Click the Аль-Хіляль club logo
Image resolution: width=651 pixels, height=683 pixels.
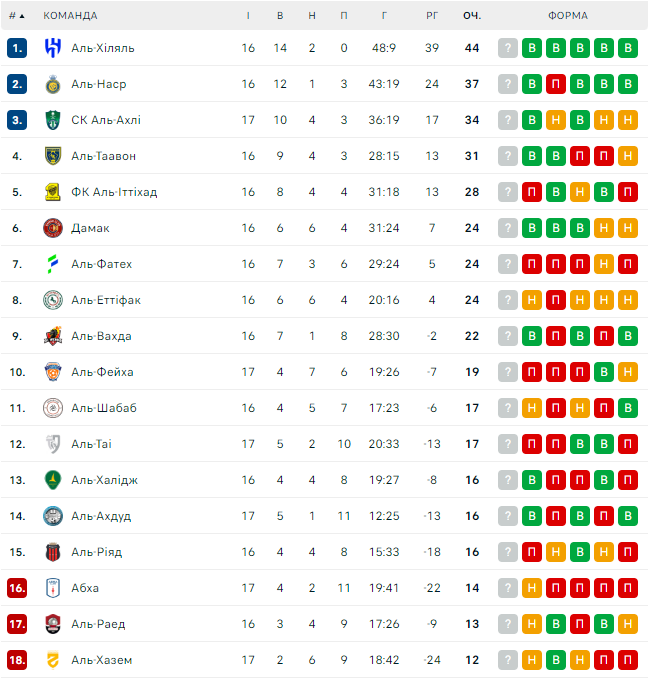[53, 48]
